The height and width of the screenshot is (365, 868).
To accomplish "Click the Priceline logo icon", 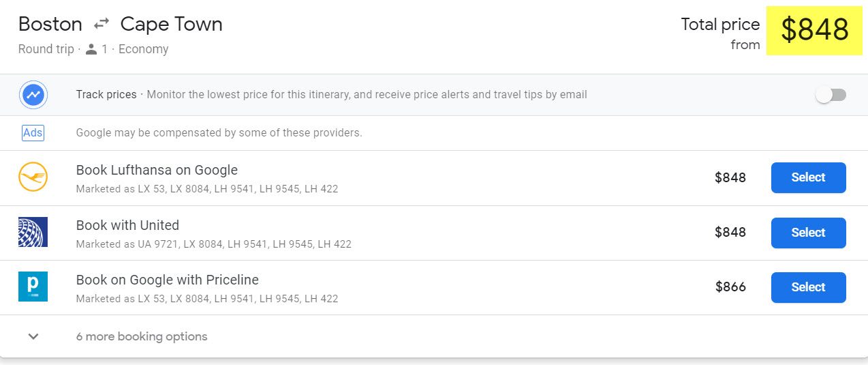I will 33,287.
